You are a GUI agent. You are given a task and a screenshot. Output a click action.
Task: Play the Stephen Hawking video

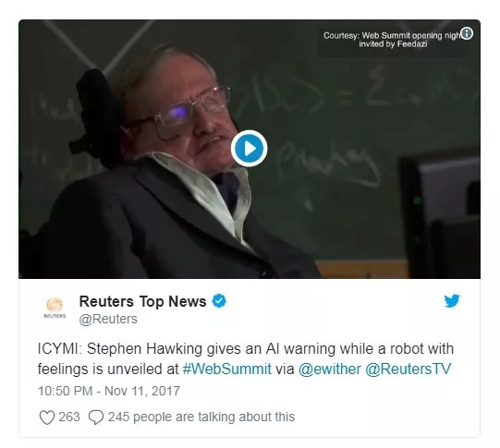click(x=249, y=148)
